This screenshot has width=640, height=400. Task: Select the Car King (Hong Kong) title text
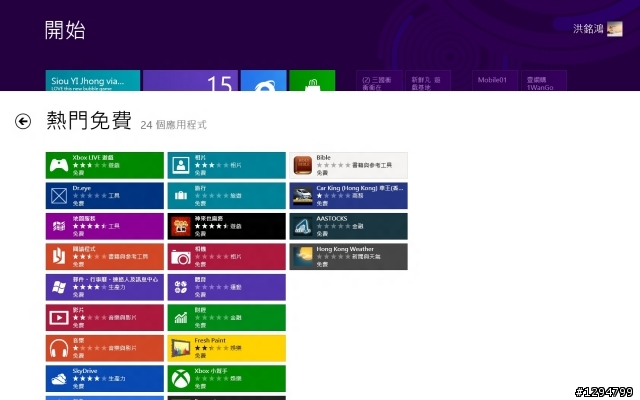coord(360,188)
